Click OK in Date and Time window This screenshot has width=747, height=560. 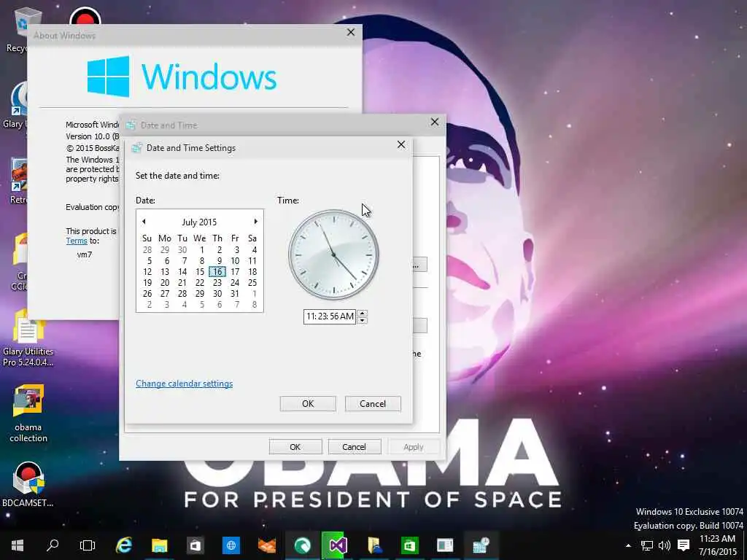click(295, 447)
